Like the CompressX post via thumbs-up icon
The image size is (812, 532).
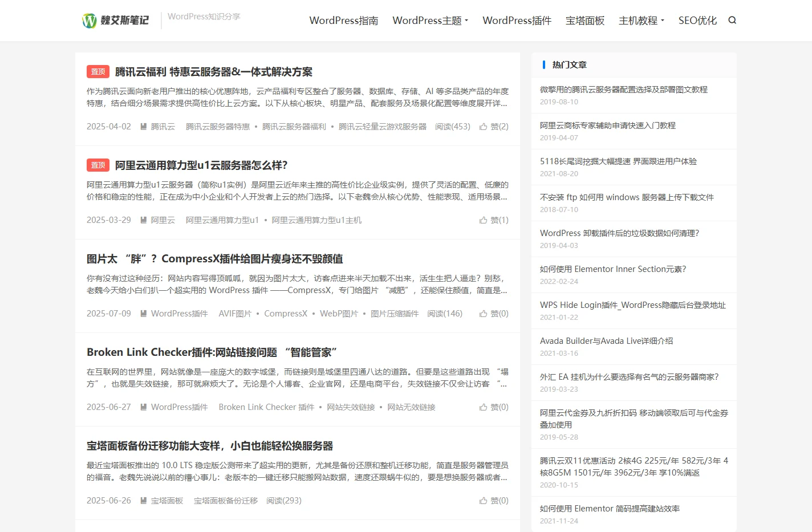coord(483,314)
